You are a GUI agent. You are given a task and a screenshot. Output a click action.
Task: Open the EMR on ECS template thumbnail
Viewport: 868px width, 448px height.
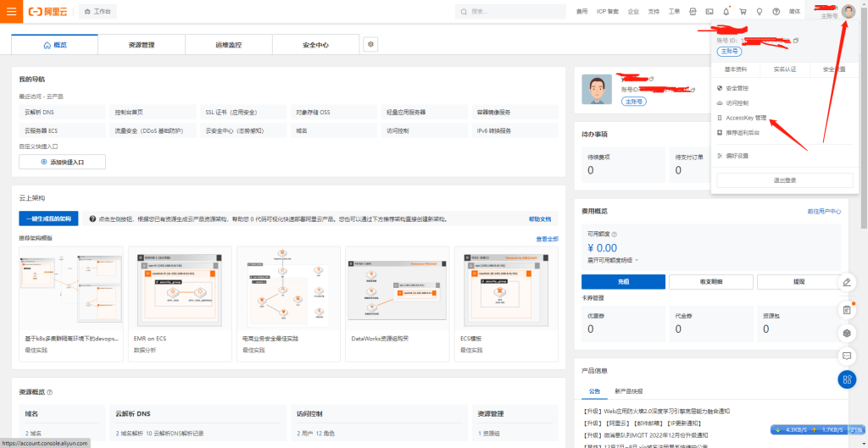tap(180, 288)
